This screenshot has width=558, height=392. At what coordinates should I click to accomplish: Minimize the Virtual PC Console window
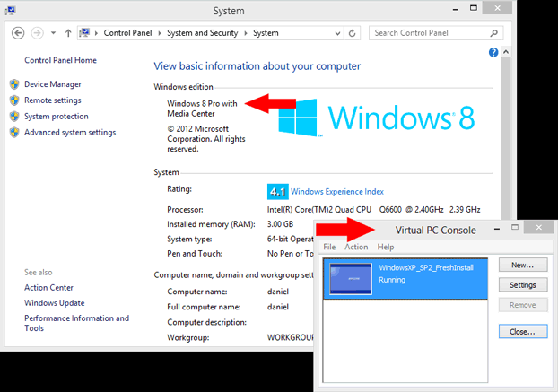[x=497, y=228]
